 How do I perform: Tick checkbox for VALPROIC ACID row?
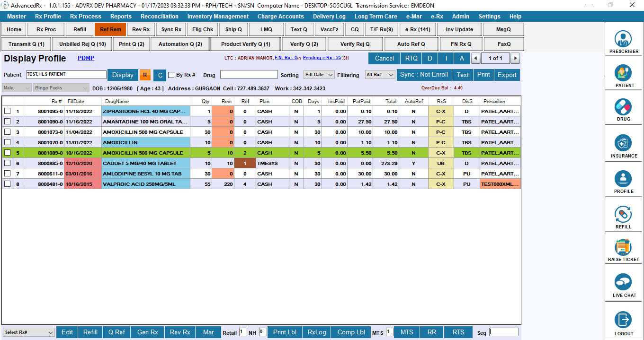click(7, 184)
